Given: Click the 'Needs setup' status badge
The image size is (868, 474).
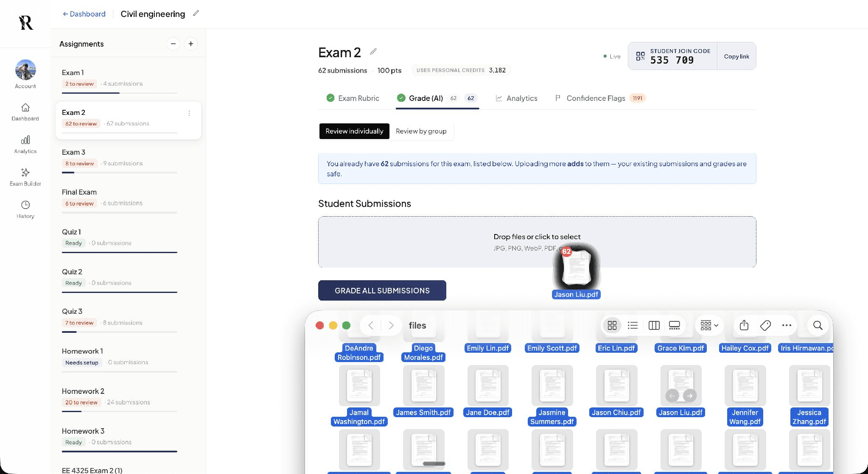Looking at the screenshot, I should coord(82,362).
